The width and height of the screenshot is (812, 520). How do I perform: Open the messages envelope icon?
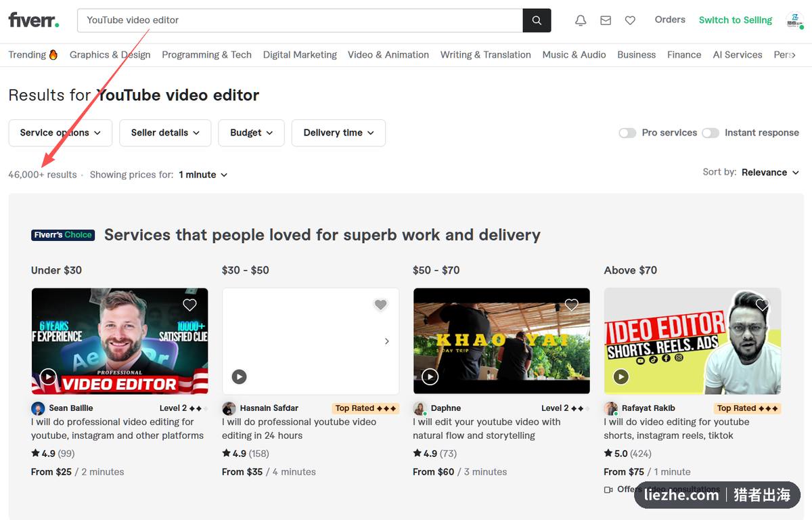[606, 20]
